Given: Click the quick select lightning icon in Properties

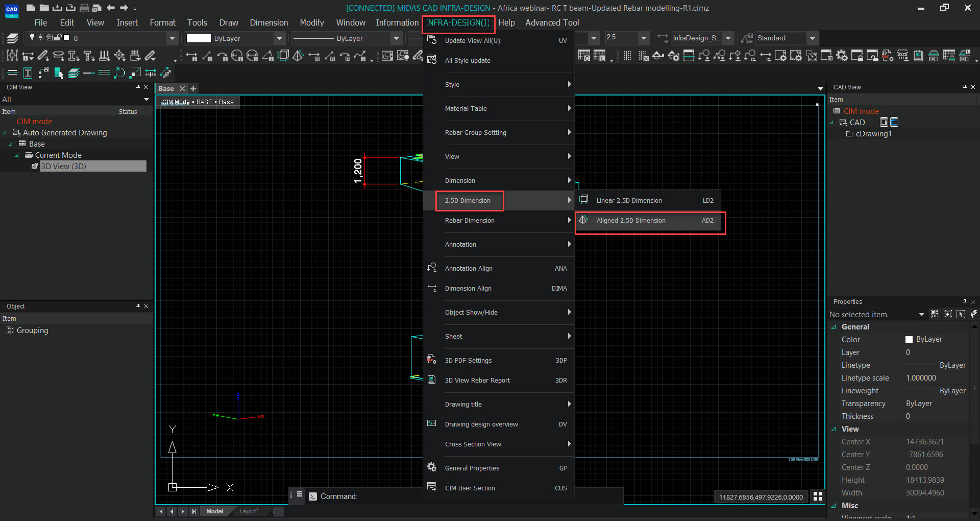Looking at the screenshot, I should click(x=974, y=314).
